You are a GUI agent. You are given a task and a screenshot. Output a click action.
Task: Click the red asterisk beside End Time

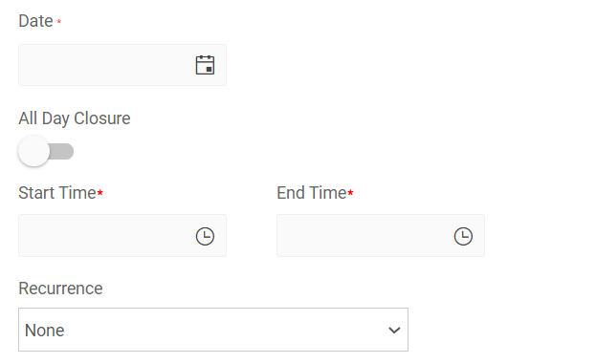[350, 193]
